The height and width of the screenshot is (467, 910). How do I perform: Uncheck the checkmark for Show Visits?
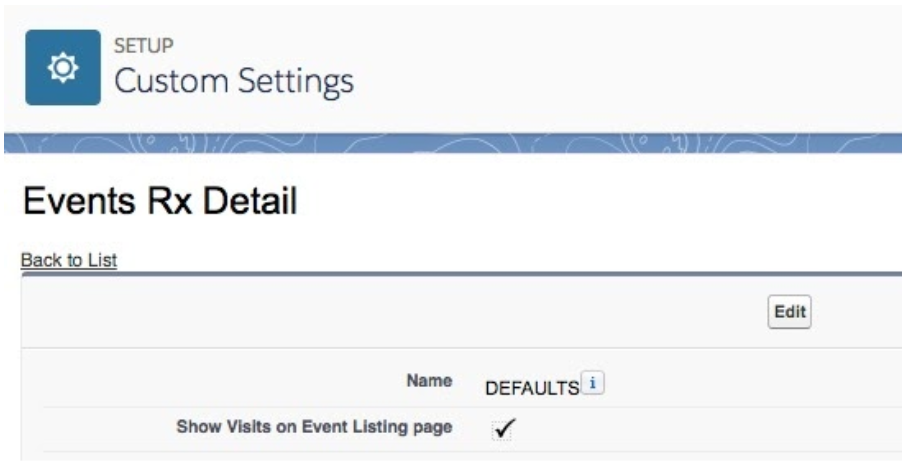502,429
